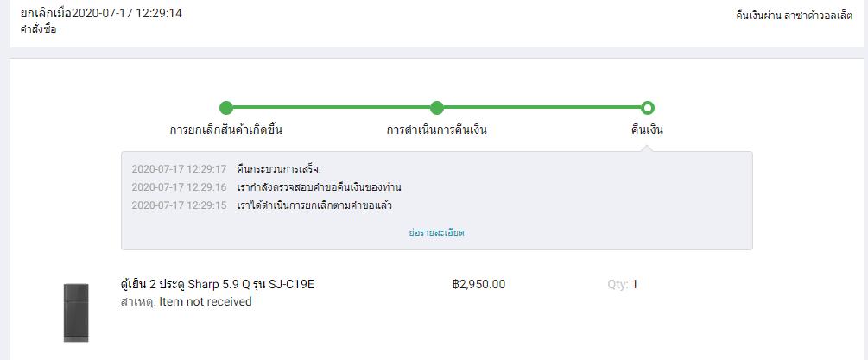Click the green progress bar between steps
The height and width of the screenshot is (360, 868).
(x=331, y=107)
